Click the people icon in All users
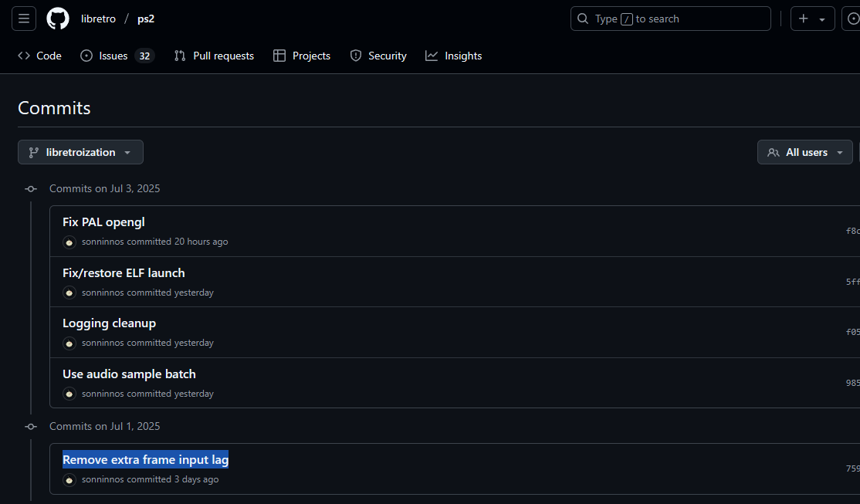 (774, 153)
